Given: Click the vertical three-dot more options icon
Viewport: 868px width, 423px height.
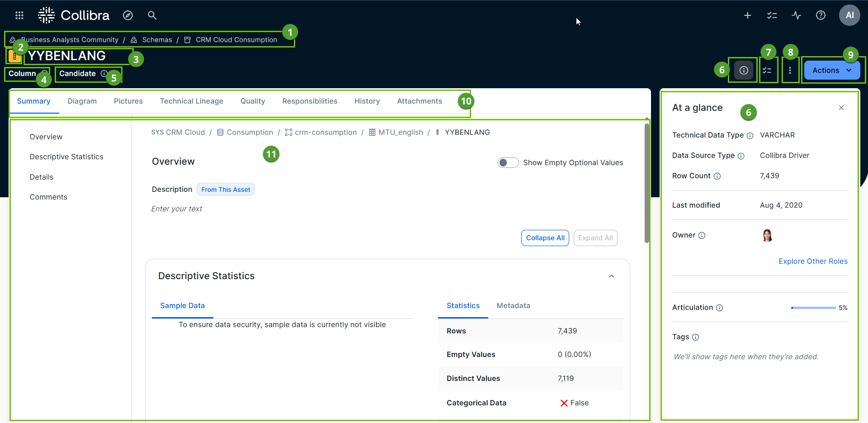Looking at the screenshot, I should click(790, 71).
